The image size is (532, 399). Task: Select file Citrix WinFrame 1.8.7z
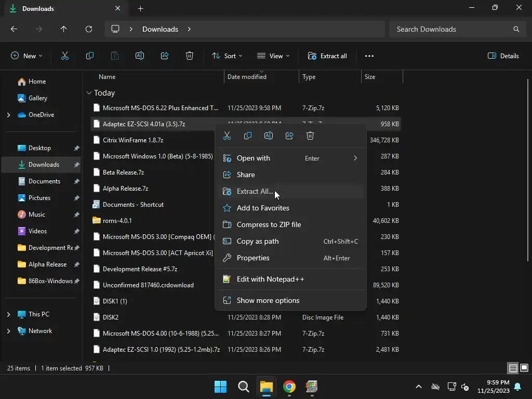[133, 140]
